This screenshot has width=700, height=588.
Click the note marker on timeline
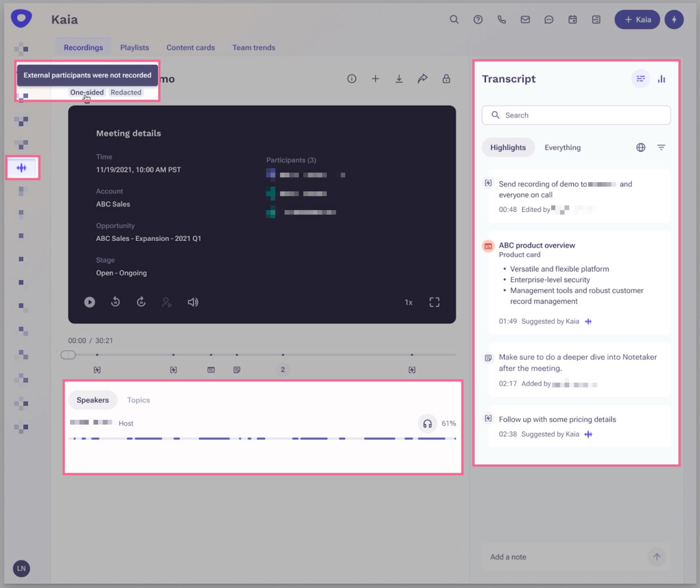[237, 370]
